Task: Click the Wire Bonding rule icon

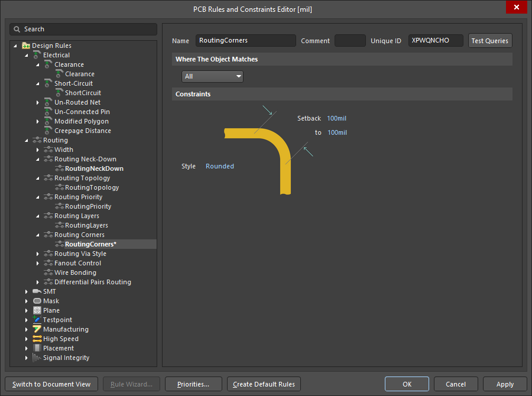Action: (48, 272)
